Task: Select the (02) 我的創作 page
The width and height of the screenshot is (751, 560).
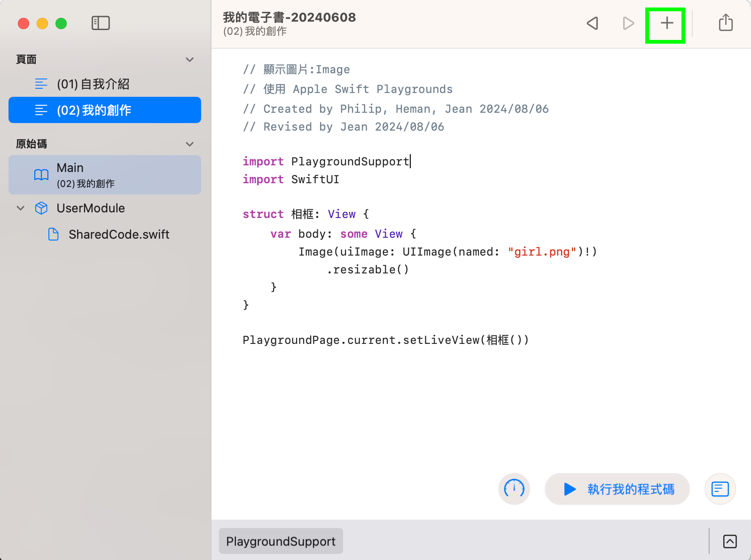Action: tap(105, 110)
